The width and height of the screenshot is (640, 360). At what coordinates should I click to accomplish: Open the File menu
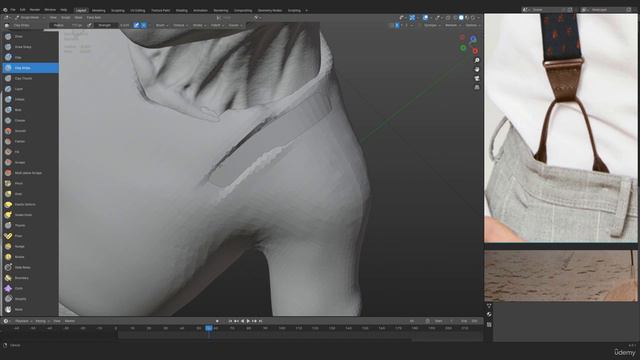13,10
